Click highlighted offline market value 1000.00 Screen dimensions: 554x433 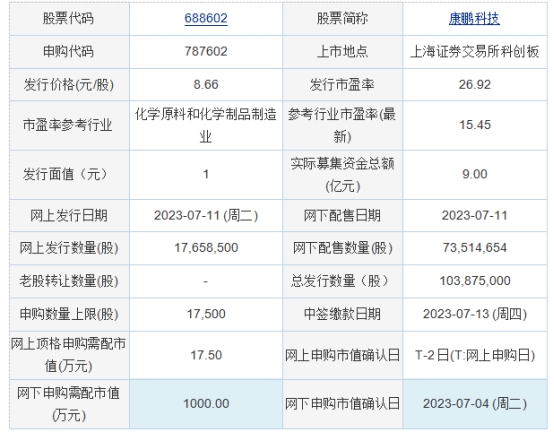coord(206,404)
